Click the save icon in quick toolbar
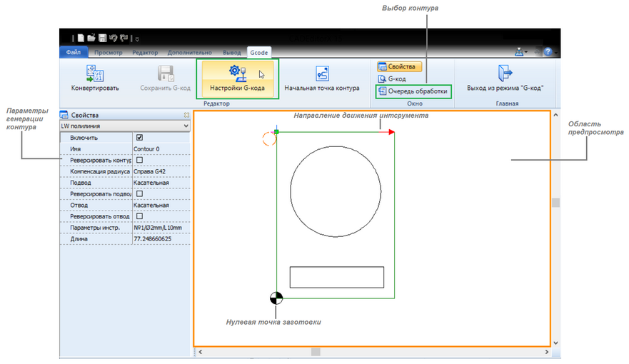This screenshot has height=364, width=629. [102, 38]
